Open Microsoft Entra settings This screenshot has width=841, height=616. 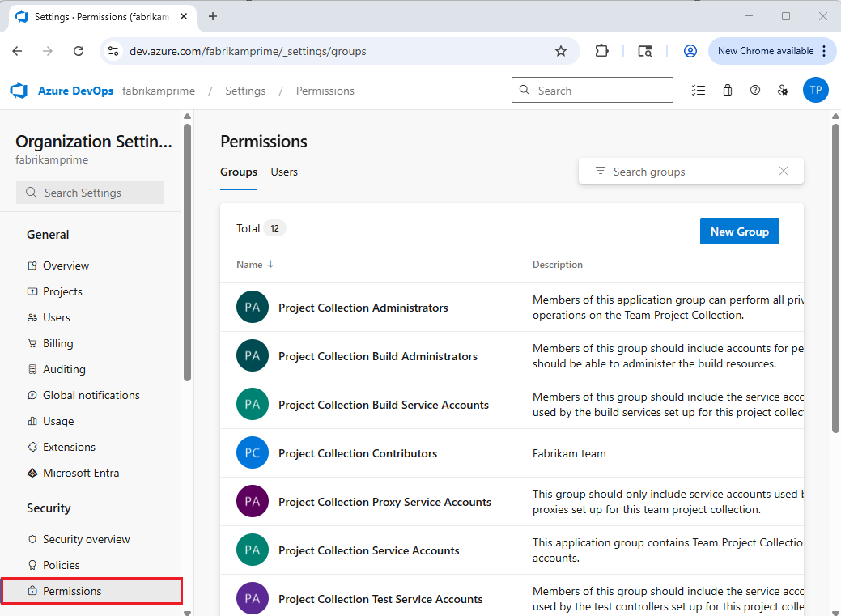tap(80, 472)
